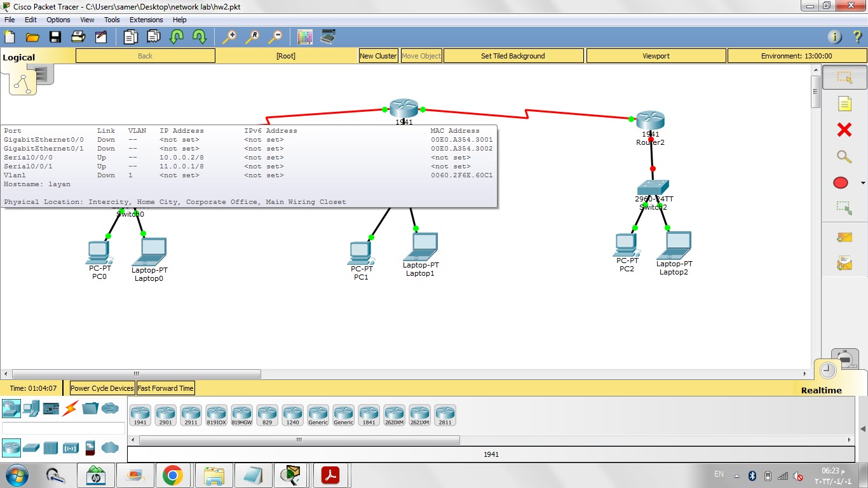Open the Edit menu
This screenshot has width=868, height=488.
[31, 20]
